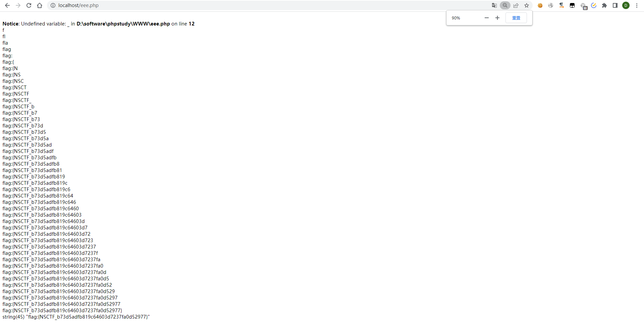
Task: Decrease zoom with the minus button
Action: [x=487, y=18]
